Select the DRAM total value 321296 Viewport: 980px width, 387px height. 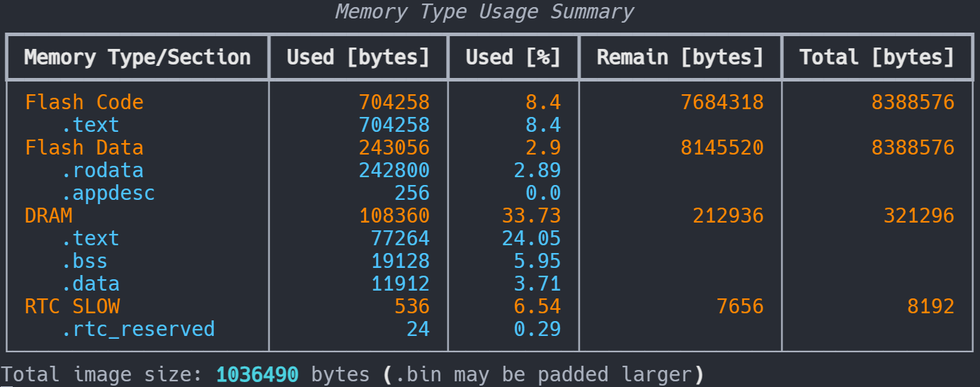pos(919,215)
